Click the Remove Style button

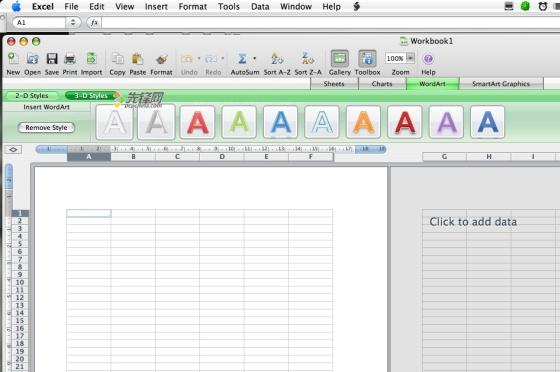(x=46, y=127)
